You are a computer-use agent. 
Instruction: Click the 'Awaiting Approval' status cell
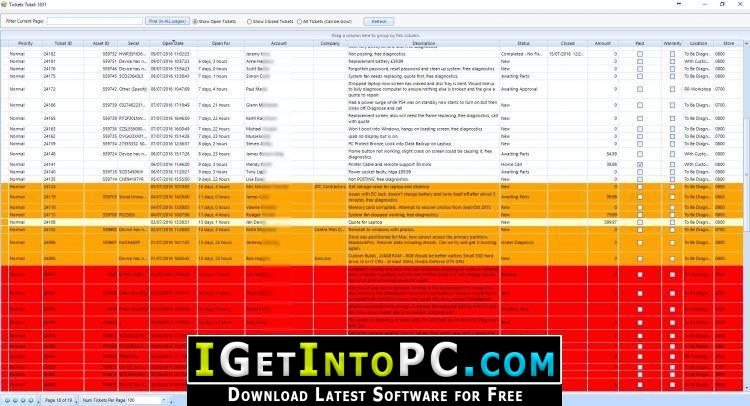click(523, 89)
